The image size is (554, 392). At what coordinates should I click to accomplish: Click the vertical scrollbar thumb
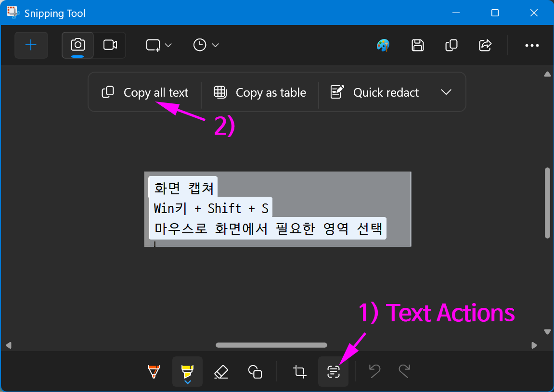coord(548,203)
